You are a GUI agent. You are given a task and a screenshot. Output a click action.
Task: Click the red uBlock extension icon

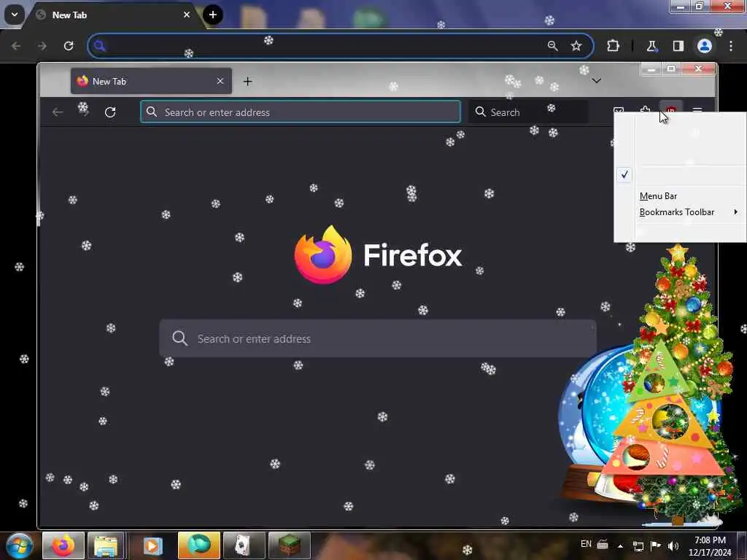click(x=671, y=109)
